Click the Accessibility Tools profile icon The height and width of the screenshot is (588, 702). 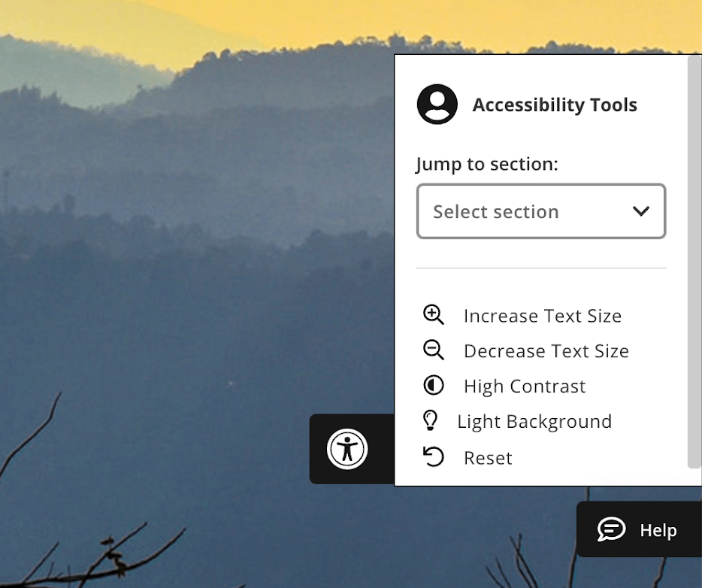click(x=437, y=104)
